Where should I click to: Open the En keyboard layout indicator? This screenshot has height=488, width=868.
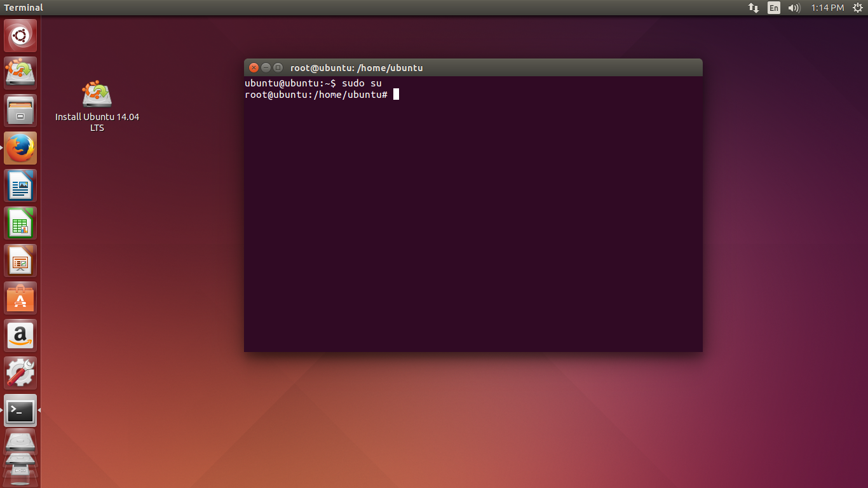(x=773, y=8)
